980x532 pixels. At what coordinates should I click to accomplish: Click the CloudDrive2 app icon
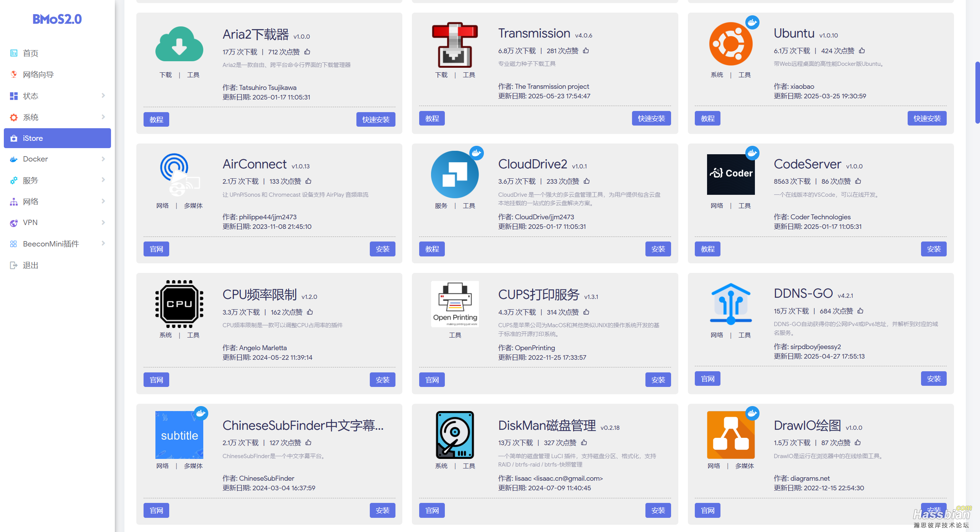(455, 175)
